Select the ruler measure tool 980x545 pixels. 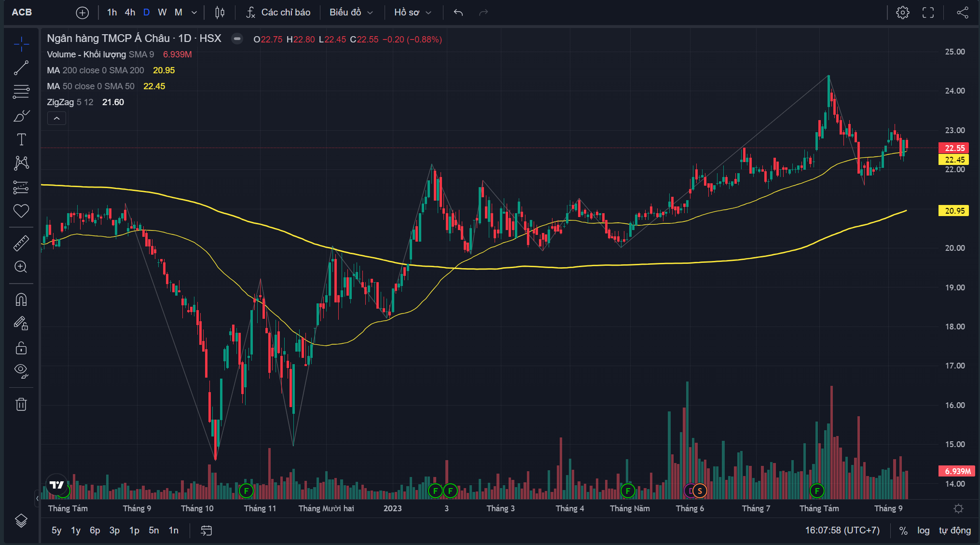click(21, 243)
